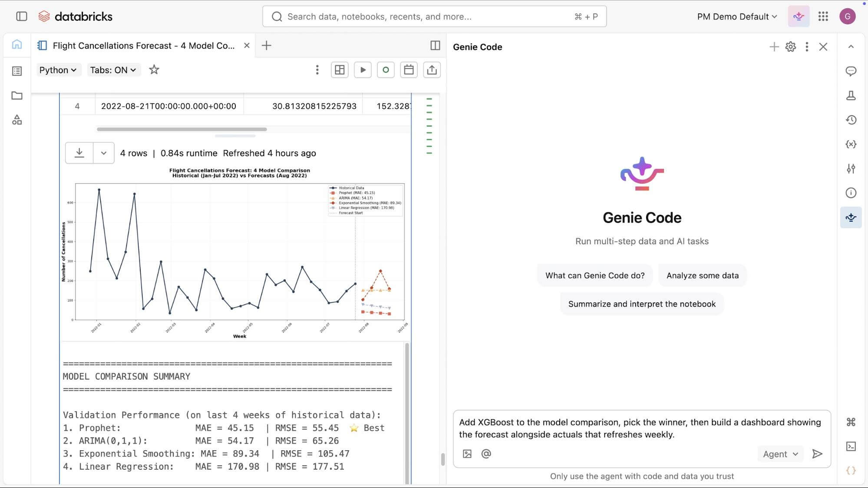
Task: Open the Python language dropdown
Action: (x=58, y=70)
